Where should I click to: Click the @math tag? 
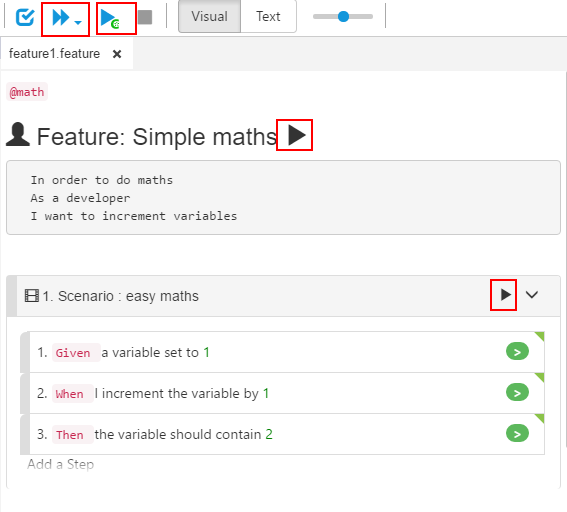pyautogui.click(x=27, y=92)
